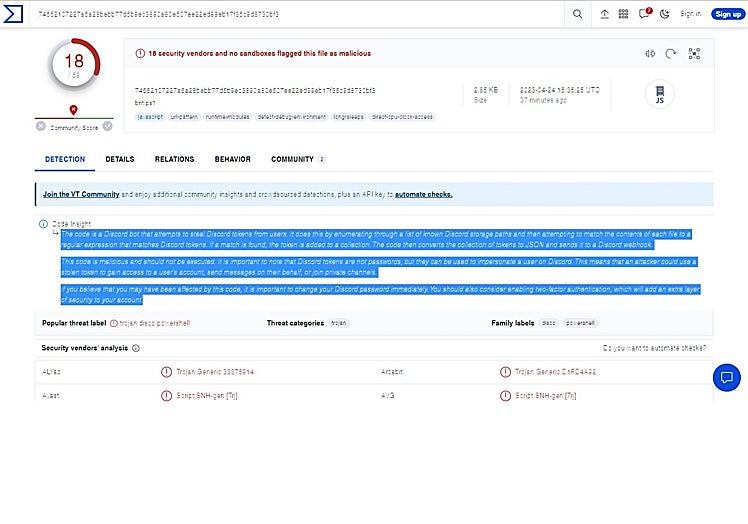Click the Script:SNH-gen result for AVG
Viewport: 748px width, 524px height.
[546, 396]
